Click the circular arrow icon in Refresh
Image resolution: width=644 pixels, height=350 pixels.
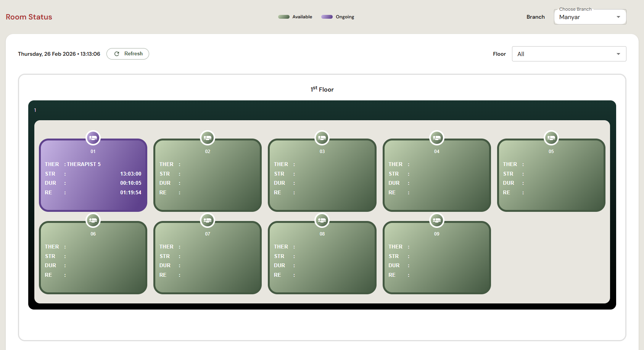point(117,54)
